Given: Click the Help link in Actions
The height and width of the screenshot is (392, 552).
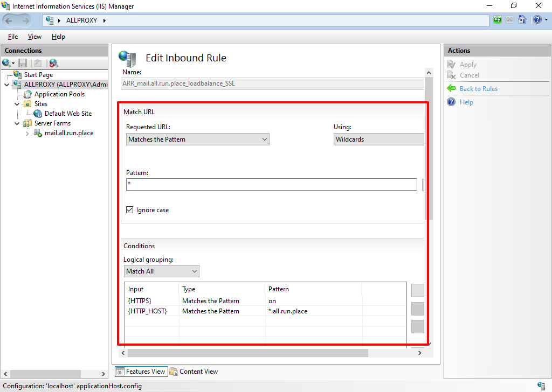Looking at the screenshot, I should [466, 102].
